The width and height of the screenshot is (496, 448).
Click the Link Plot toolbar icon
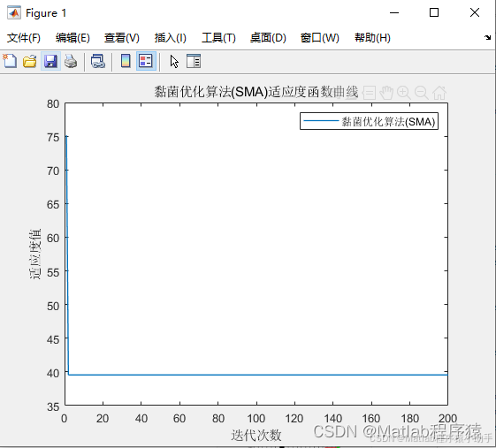98,61
